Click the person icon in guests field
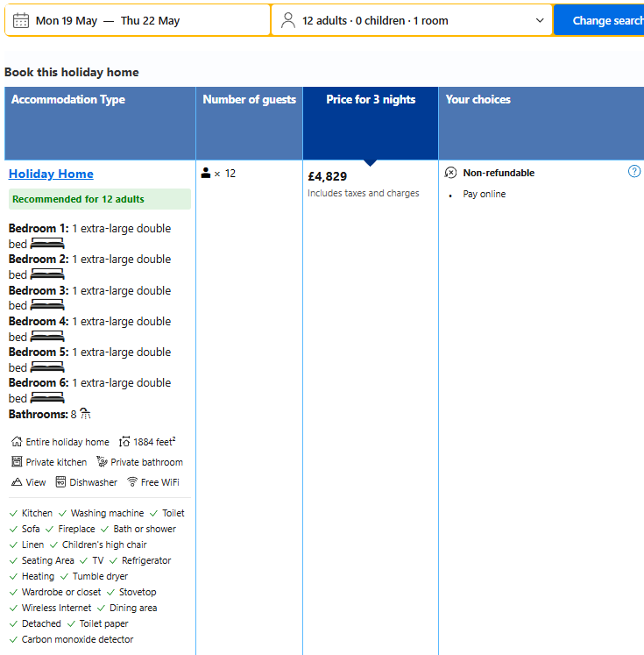This screenshot has height=655, width=644. 288,20
